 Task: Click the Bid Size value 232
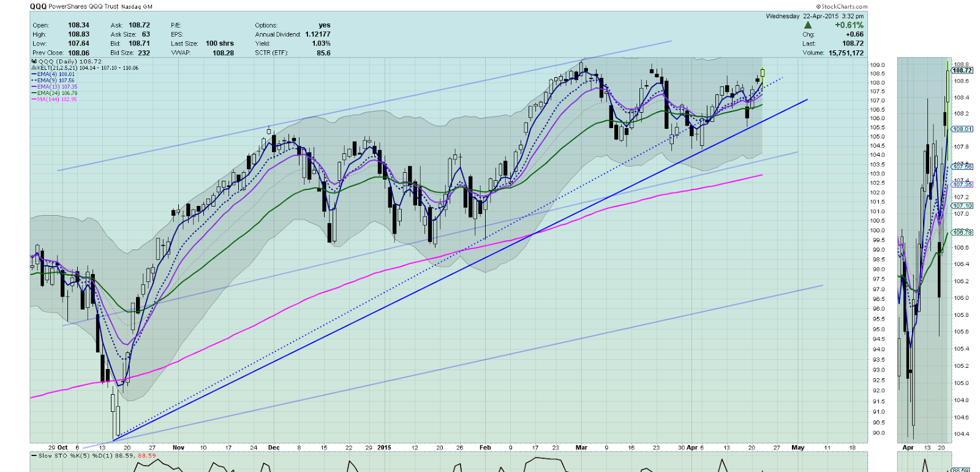click(144, 53)
